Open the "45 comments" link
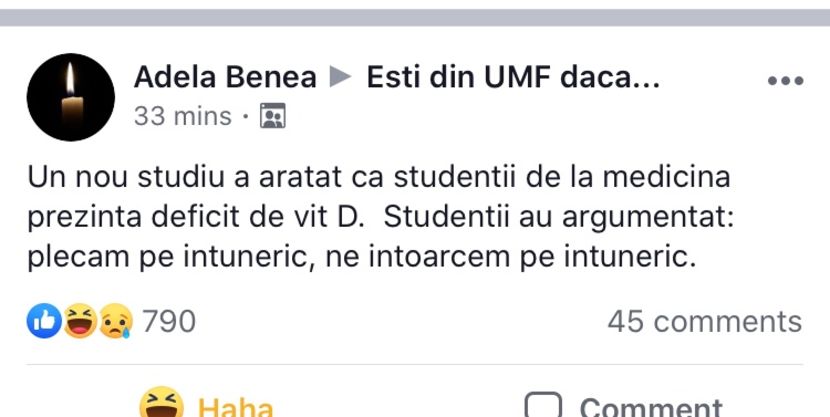 [704, 321]
